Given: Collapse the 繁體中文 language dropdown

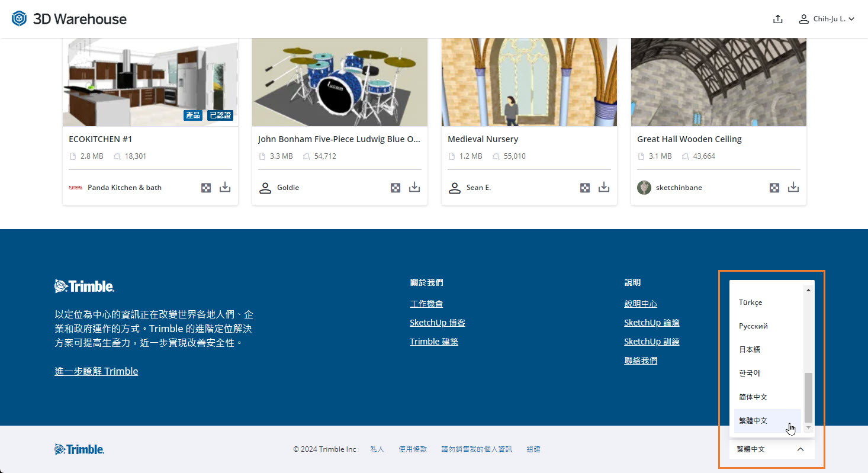Looking at the screenshot, I should [772, 449].
